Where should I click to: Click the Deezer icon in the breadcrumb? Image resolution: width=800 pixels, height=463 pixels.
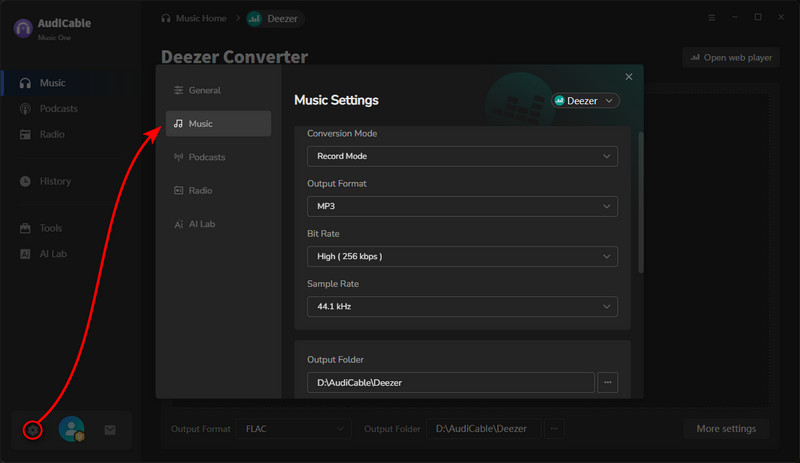254,19
